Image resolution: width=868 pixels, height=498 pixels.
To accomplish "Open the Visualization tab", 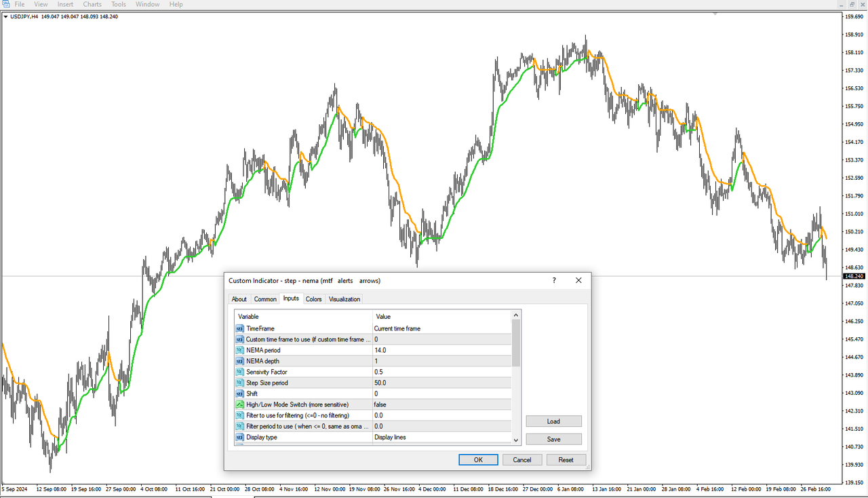I will [344, 299].
